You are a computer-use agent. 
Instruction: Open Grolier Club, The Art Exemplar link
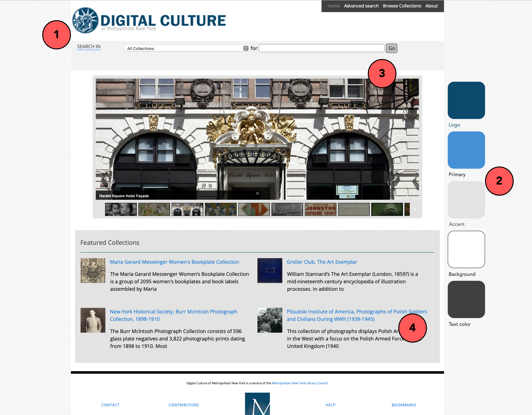[322, 262]
